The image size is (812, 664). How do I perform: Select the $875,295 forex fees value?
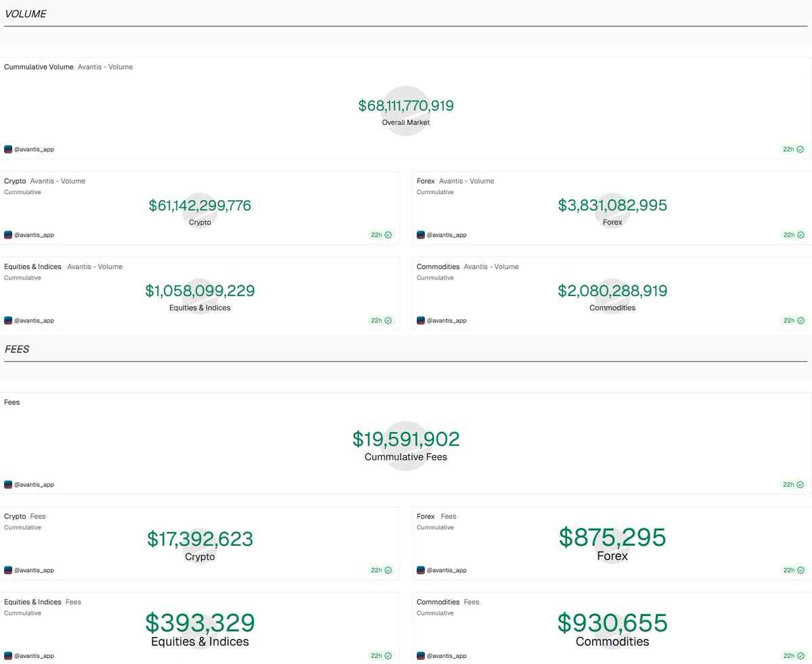click(612, 538)
